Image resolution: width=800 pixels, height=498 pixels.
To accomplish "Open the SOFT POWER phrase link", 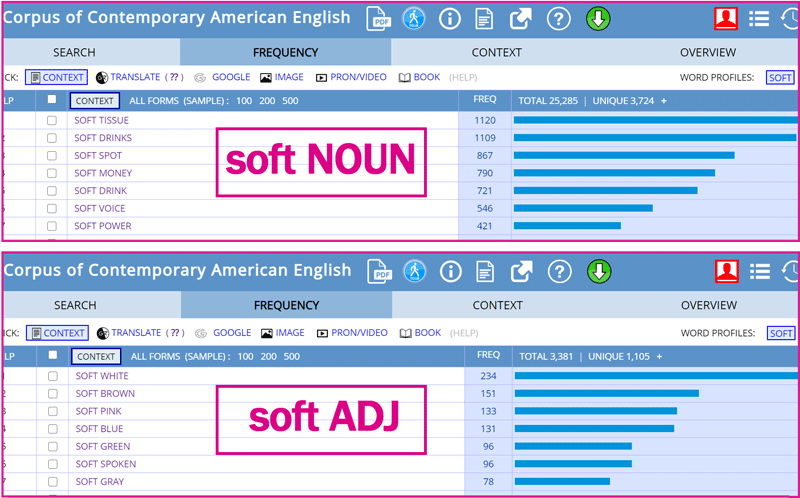I will [x=102, y=226].
